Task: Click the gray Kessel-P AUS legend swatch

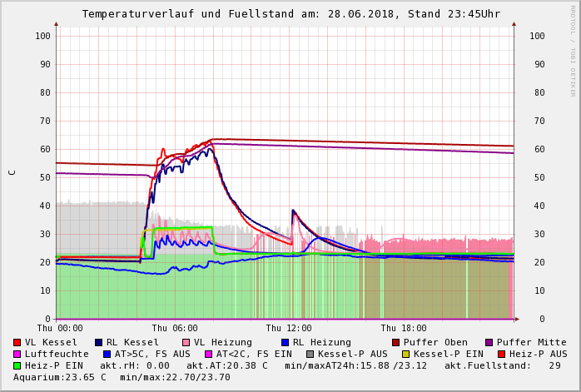Action: 310,355
